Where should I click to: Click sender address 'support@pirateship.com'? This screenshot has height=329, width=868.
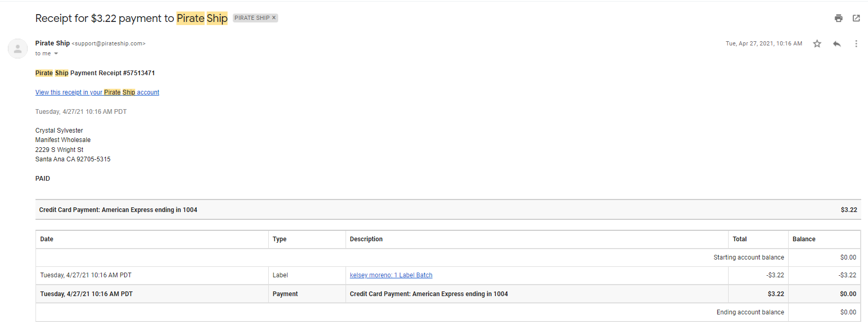click(109, 44)
